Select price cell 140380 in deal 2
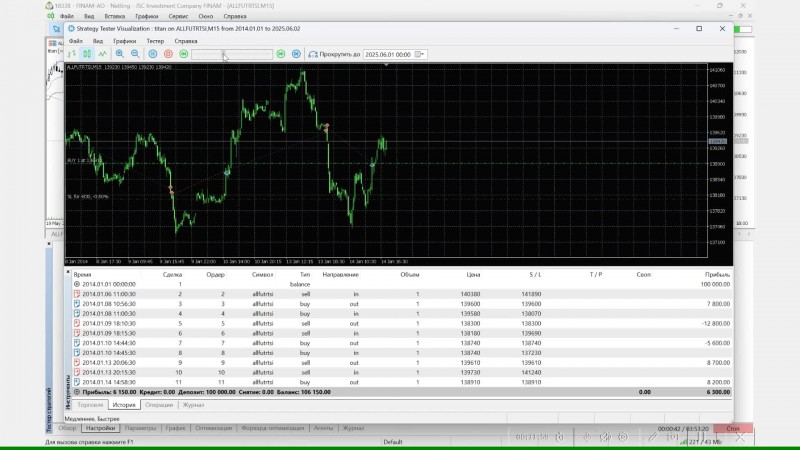Screen dimensions: 800x450 [470, 294]
